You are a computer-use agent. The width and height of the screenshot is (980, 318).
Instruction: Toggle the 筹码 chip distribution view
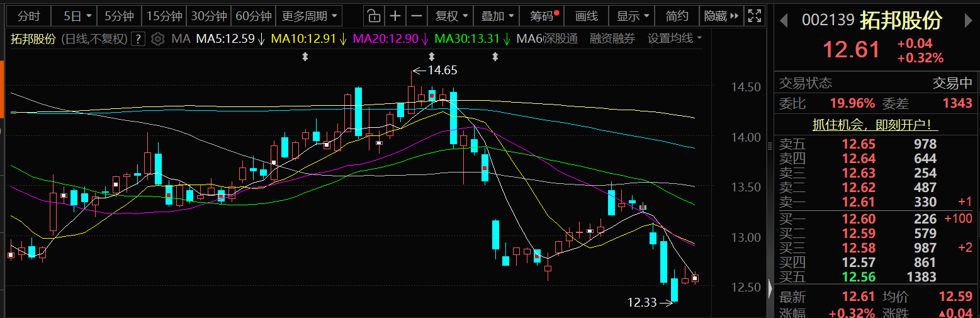point(544,16)
